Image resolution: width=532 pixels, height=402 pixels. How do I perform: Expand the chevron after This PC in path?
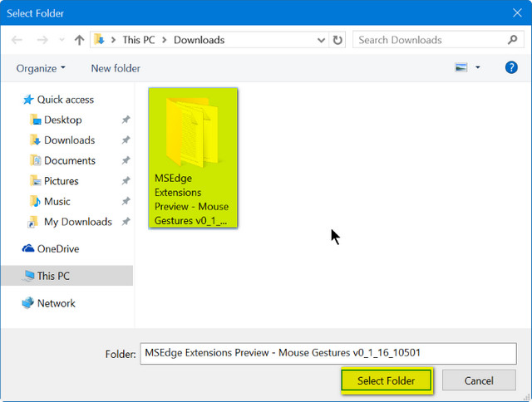pyautogui.click(x=165, y=40)
